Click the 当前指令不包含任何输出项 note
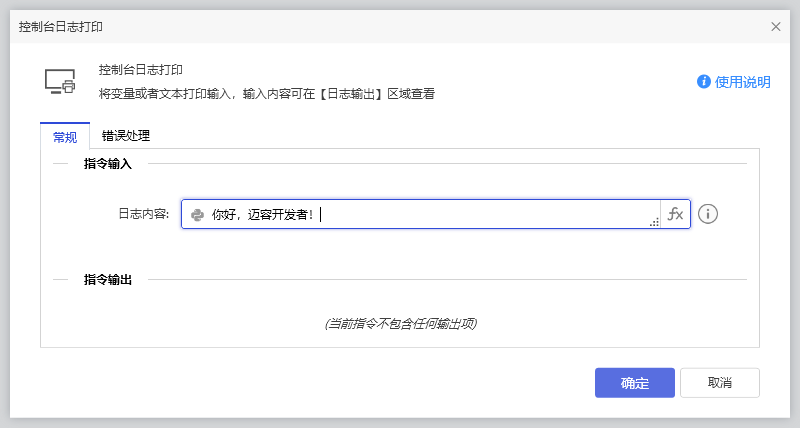The height and width of the screenshot is (428, 800). pyautogui.click(x=401, y=323)
